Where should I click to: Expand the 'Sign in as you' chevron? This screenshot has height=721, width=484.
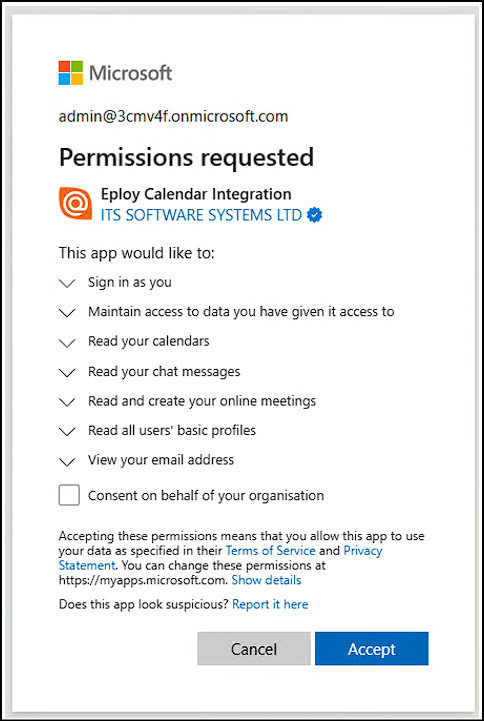pos(68,283)
